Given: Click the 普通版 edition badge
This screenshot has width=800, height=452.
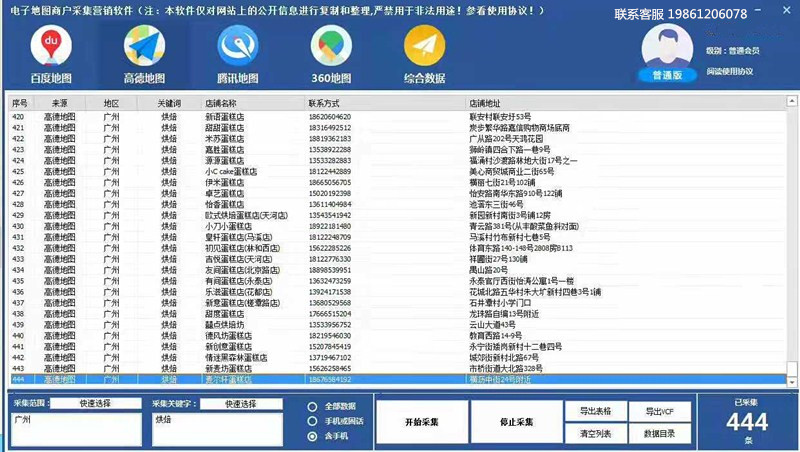Looking at the screenshot, I should coord(667,75).
